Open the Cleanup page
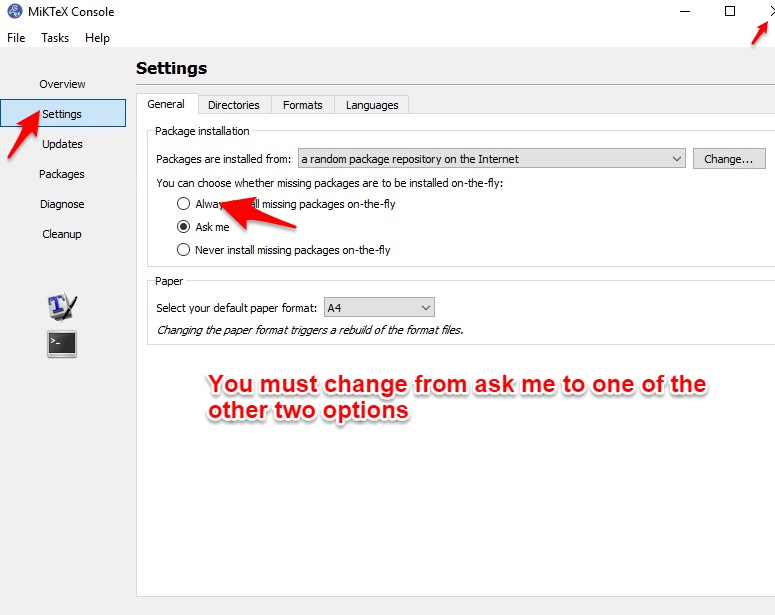775x615 pixels. coord(62,234)
